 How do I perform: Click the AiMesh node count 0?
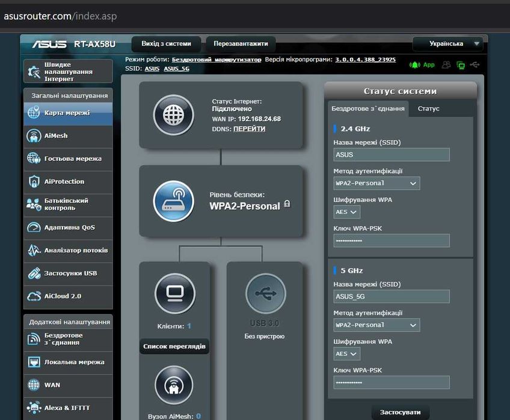(198, 416)
